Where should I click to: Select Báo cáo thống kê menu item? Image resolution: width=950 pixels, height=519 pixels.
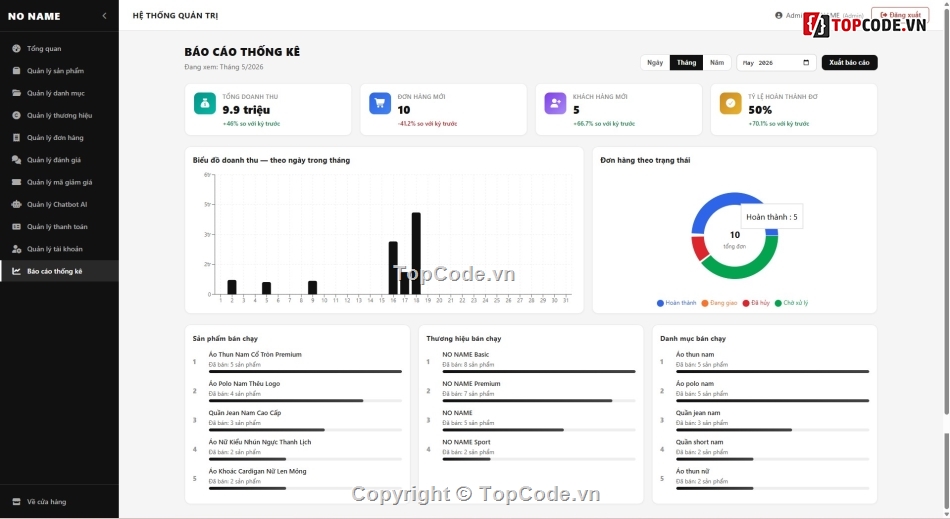pyautogui.click(x=59, y=271)
